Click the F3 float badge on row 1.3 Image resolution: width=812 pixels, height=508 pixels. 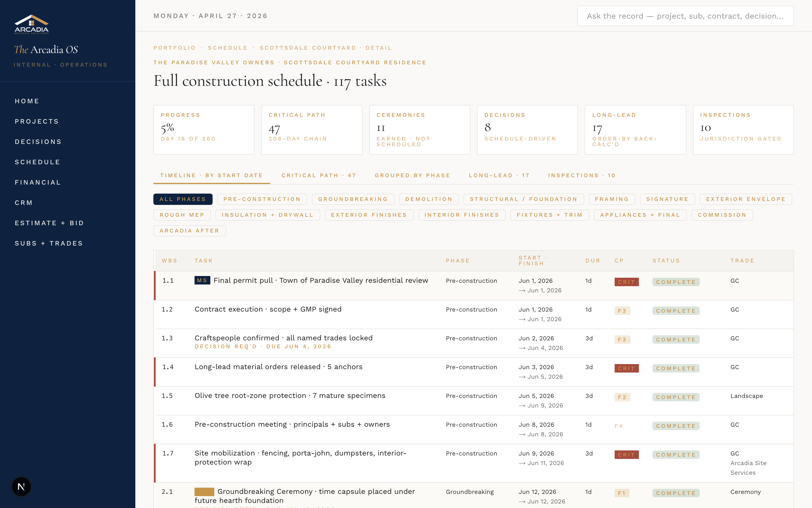[622, 340]
